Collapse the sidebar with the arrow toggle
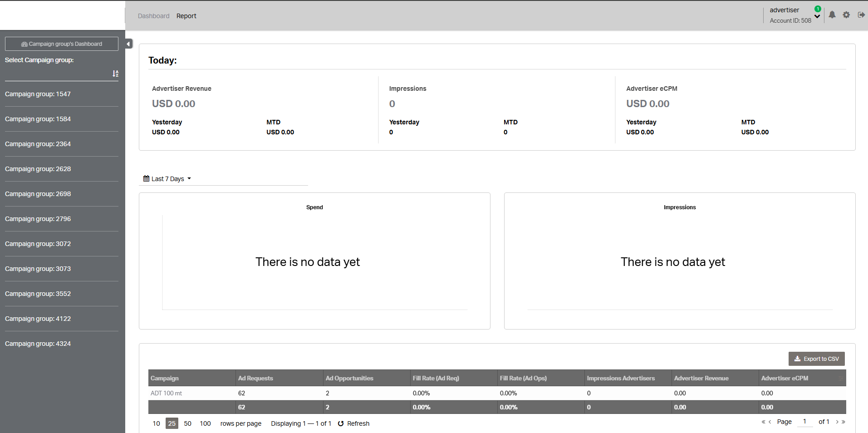Image resolution: width=868 pixels, height=433 pixels. point(129,44)
